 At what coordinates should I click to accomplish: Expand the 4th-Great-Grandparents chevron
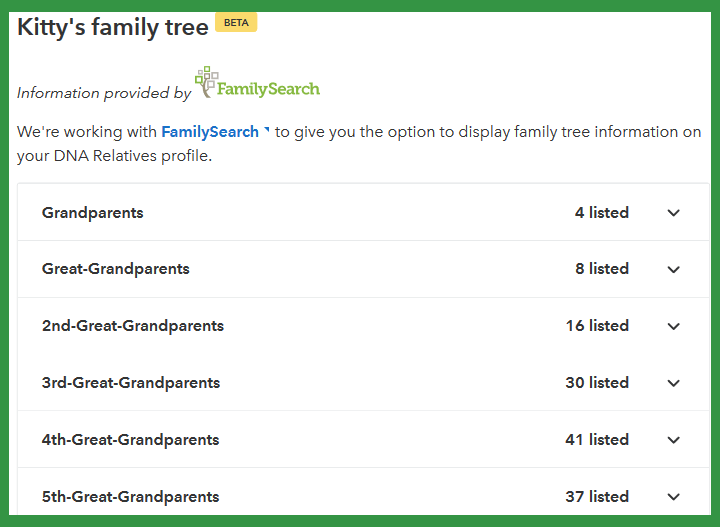pos(673,440)
